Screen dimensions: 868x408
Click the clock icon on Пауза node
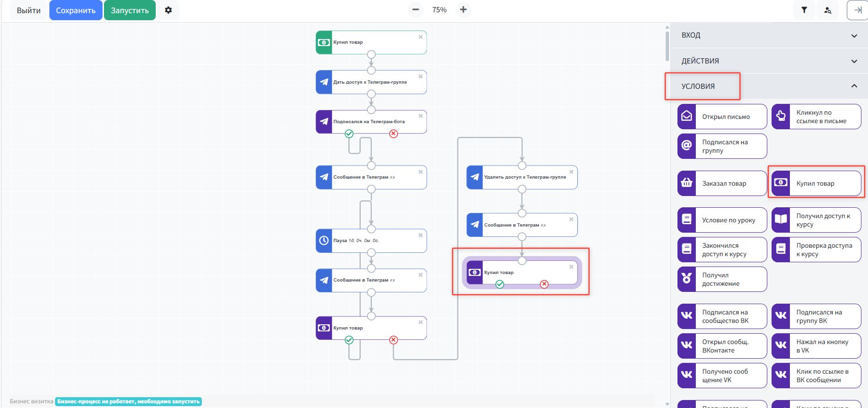coord(324,241)
